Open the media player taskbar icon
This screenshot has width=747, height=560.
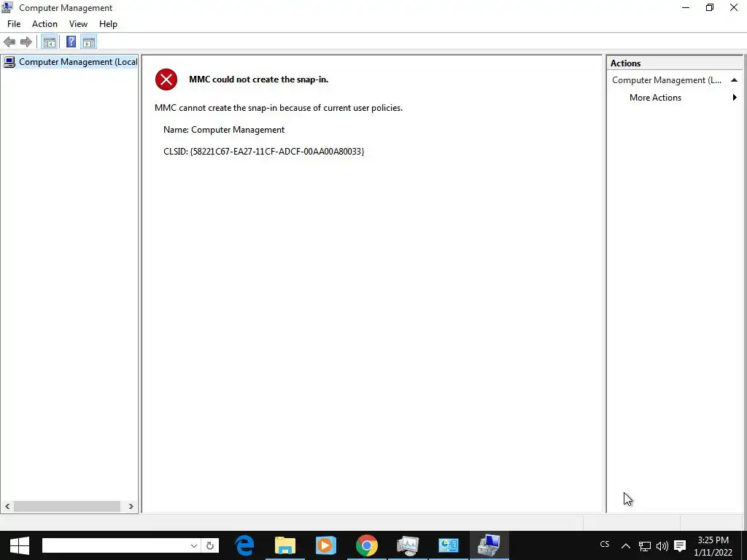click(326, 545)
